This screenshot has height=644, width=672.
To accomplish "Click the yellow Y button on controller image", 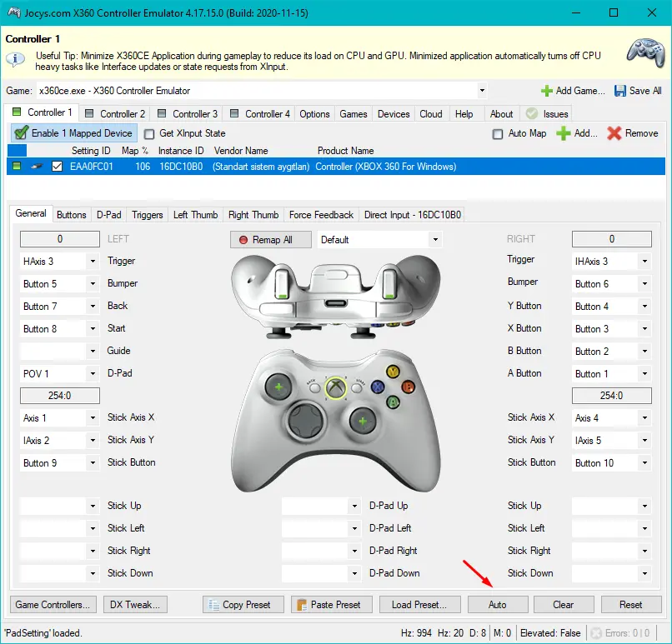I will [393, 372].
